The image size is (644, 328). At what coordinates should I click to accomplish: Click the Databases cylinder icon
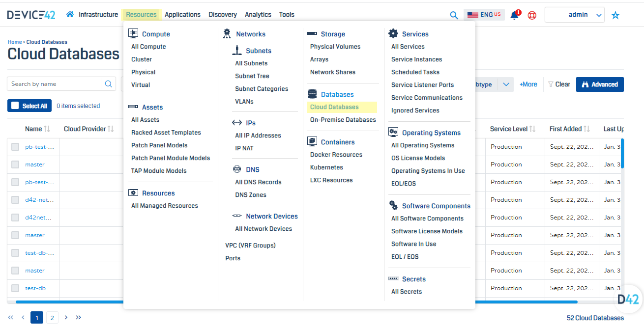(x=312, y=94)
